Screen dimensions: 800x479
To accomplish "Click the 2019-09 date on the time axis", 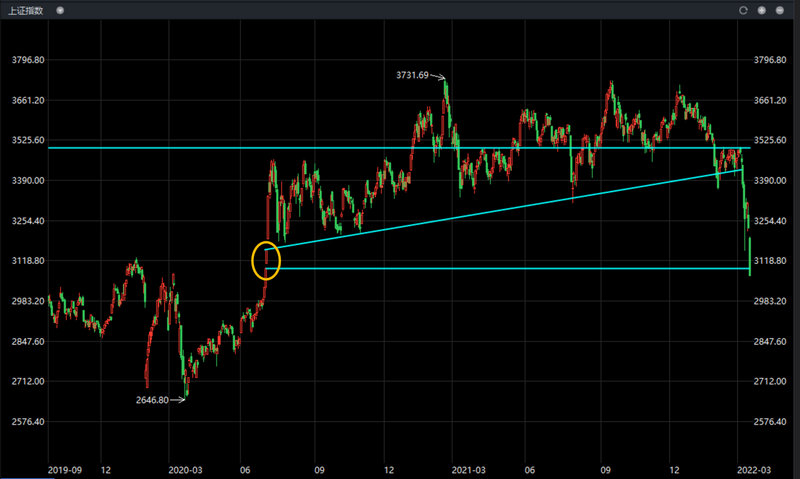I will 66,468.
